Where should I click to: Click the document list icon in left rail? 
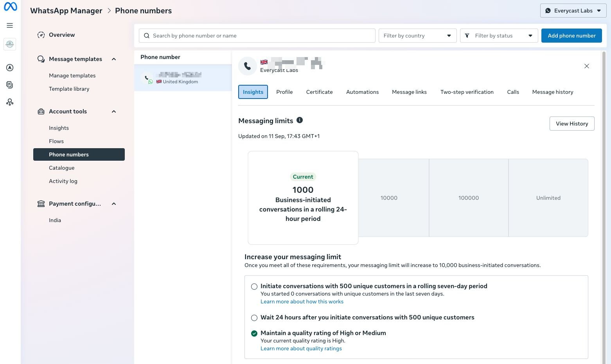[10, 85]
